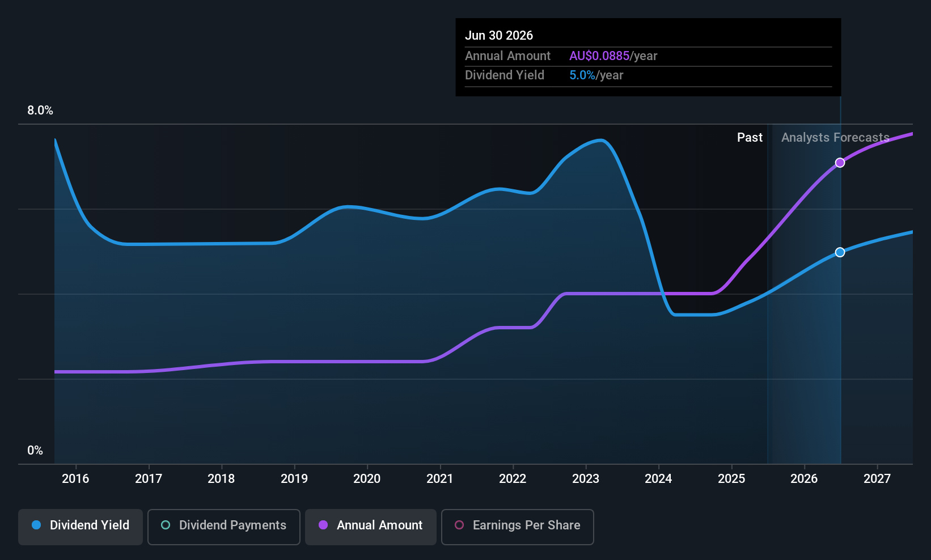Click the AU$0.0885/year tooltip value
The height and width of the screenshot is (560, 931).
click(613, 56)
